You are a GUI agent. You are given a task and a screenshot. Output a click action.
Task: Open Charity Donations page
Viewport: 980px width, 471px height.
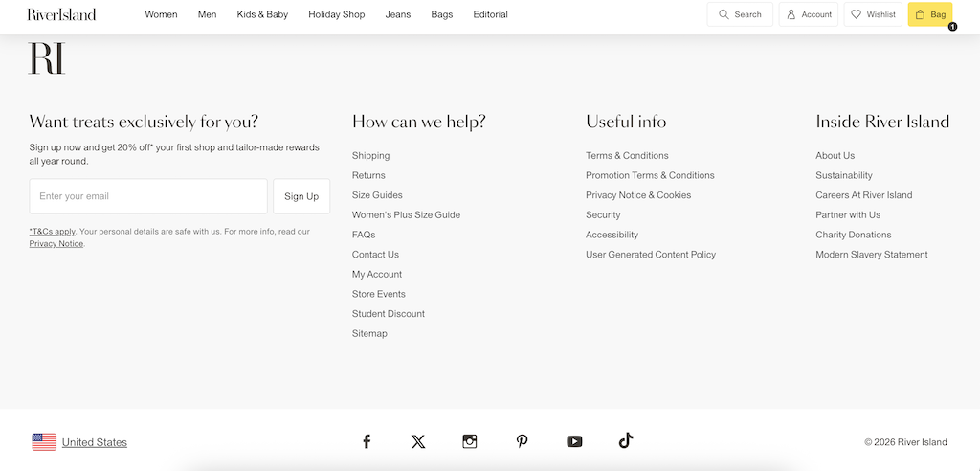click(x=853, y=235)
